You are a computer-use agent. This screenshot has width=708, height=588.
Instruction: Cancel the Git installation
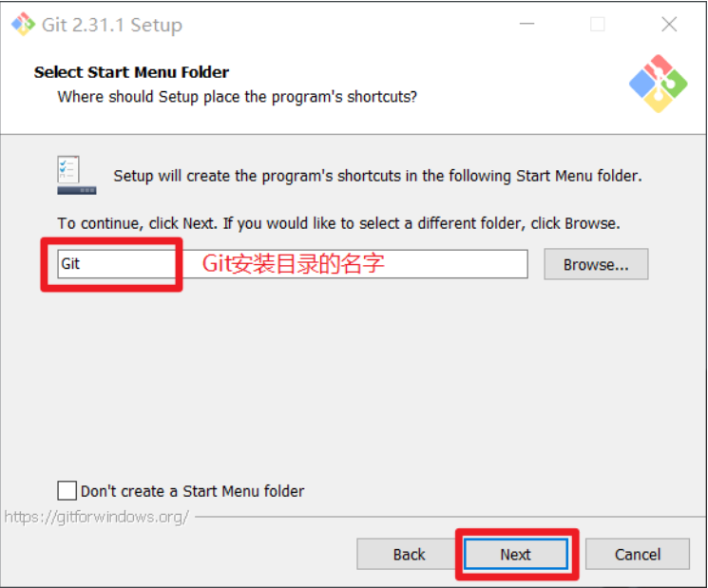638,554
